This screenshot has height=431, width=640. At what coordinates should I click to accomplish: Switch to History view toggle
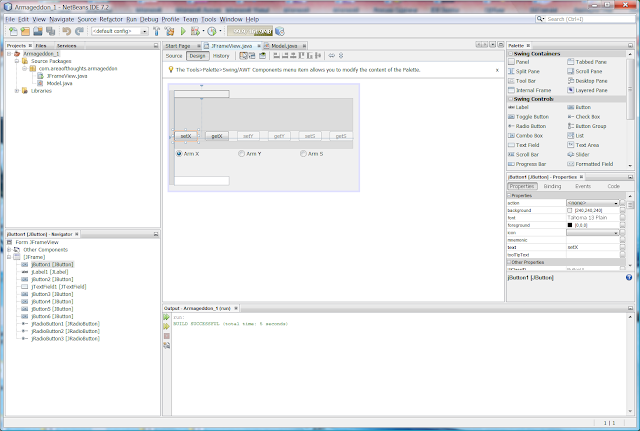(221, 56)
